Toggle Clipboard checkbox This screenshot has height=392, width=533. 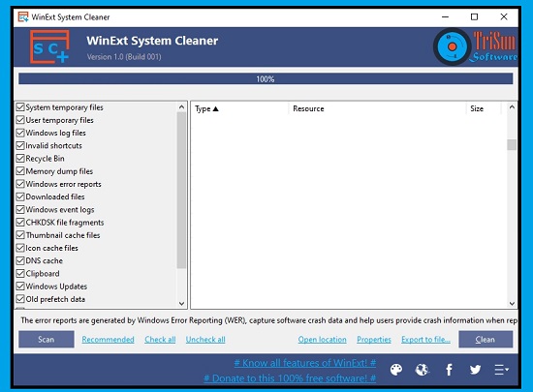click(x=20, y=274)
